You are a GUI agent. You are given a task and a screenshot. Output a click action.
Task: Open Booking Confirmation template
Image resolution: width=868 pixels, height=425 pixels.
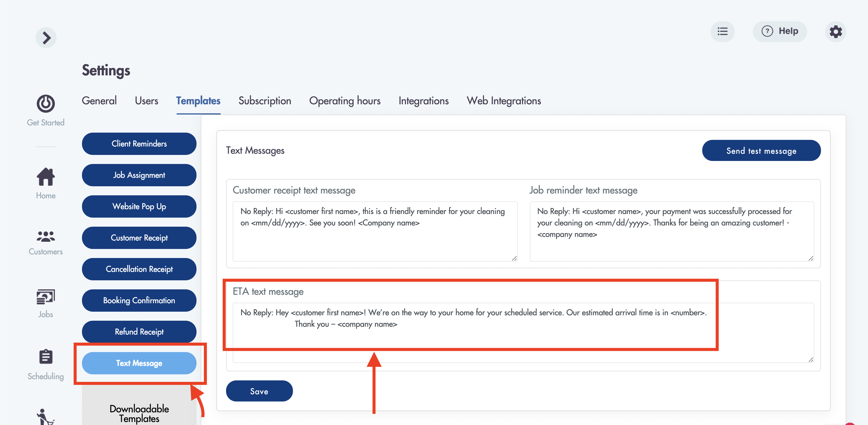click(x=139, y=300)
